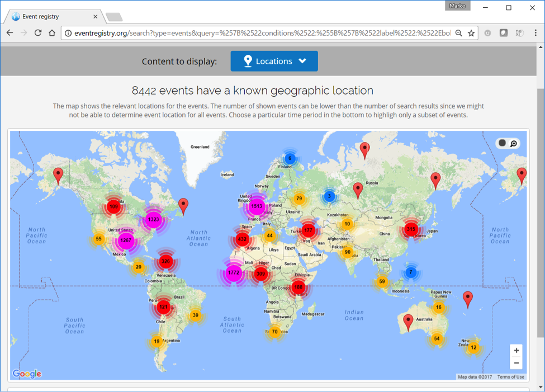Open the 54 cluster in southeast Australia

click(437, 338)
